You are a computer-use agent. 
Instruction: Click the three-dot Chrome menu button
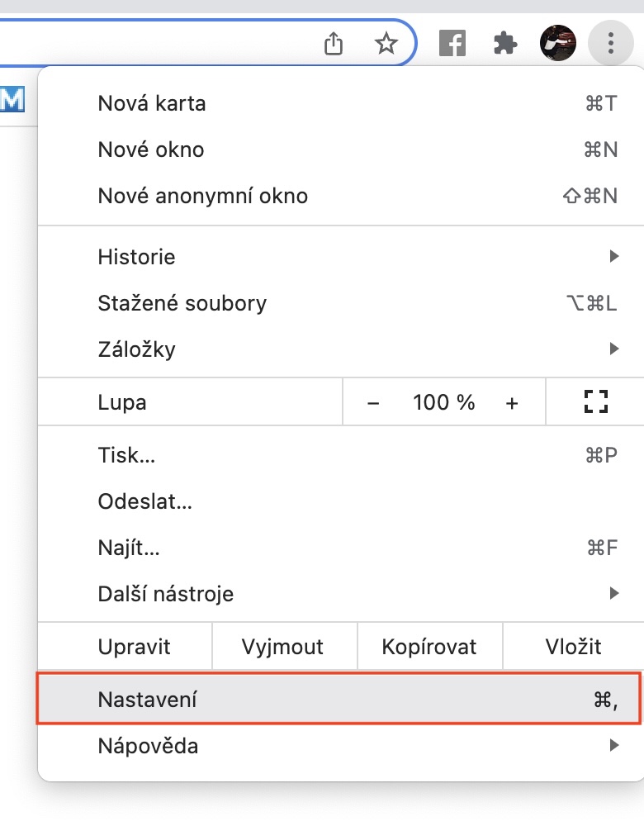(610, 43)
